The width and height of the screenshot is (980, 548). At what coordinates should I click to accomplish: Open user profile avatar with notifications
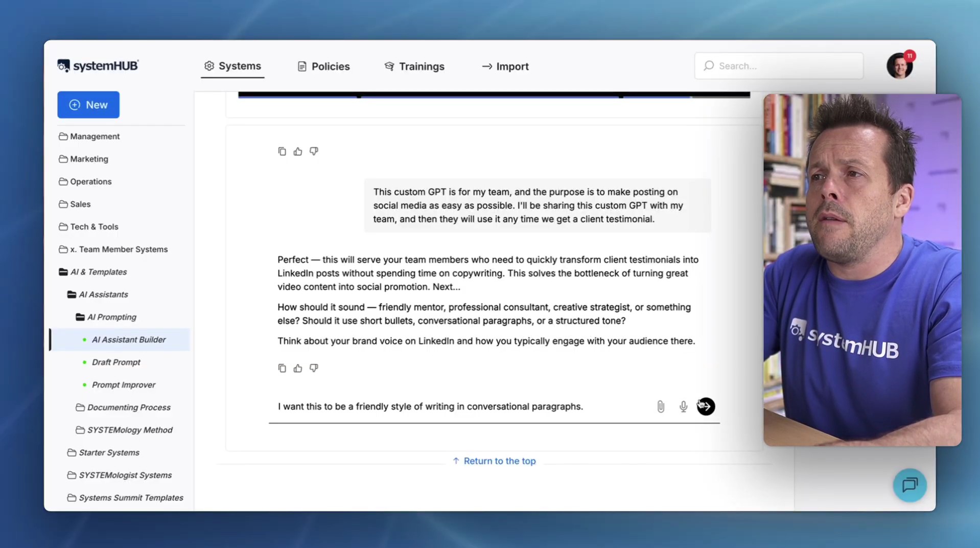click(900, 66)
